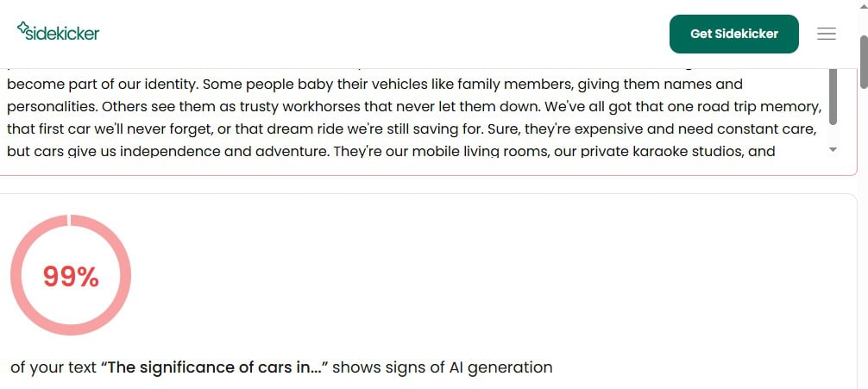868x389 pixels.
Task: Click the red 99% score text
Action: pos(71,277)
